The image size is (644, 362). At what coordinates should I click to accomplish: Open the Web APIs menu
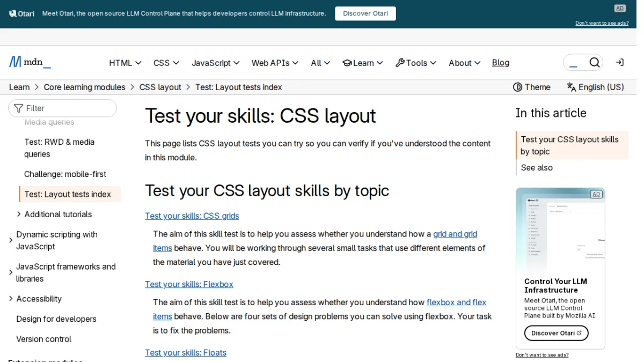(275, 63)
